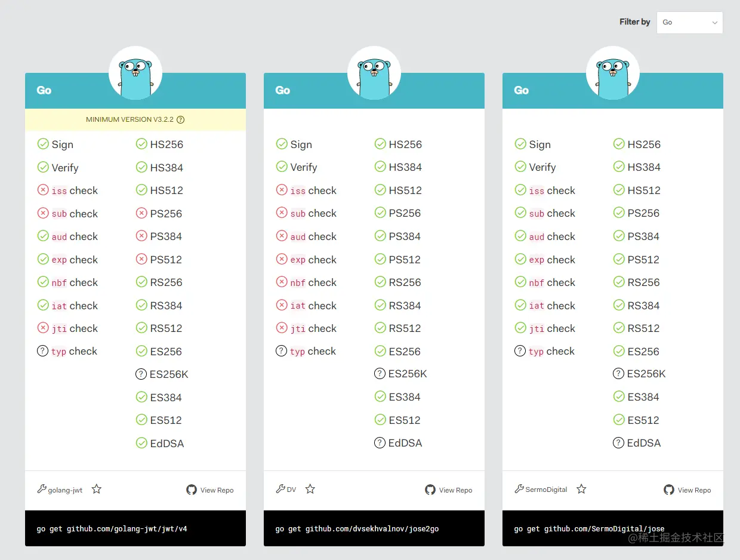Click the GitHub icon on SermoDigital card

669,490
